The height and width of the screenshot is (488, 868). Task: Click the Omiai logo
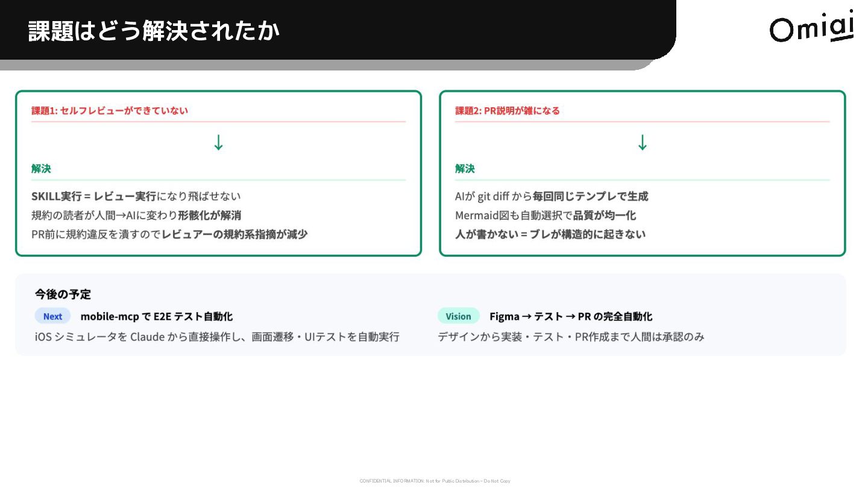click(812, 27)
